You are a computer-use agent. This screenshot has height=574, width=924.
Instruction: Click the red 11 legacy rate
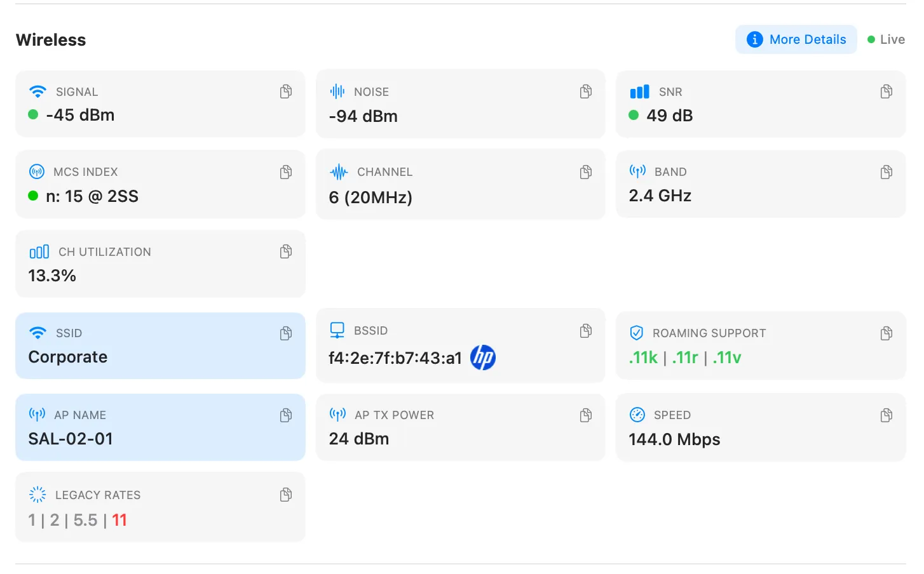coord(119,520)
